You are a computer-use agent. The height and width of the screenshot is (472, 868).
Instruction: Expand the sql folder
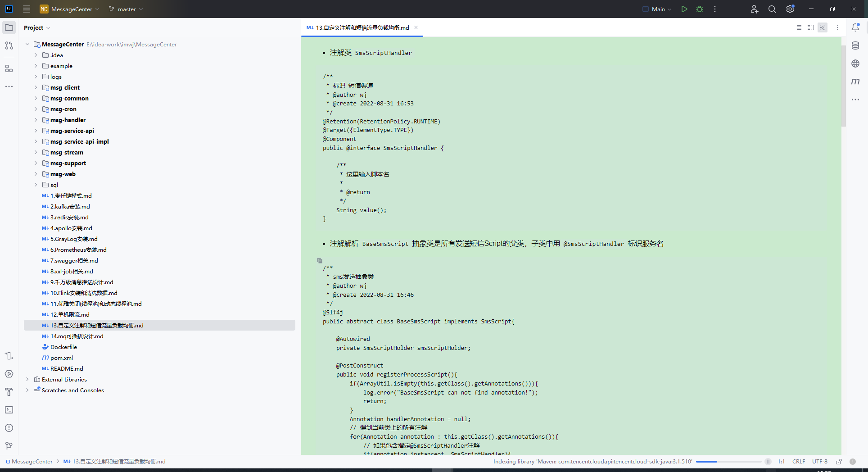[36, 185]
